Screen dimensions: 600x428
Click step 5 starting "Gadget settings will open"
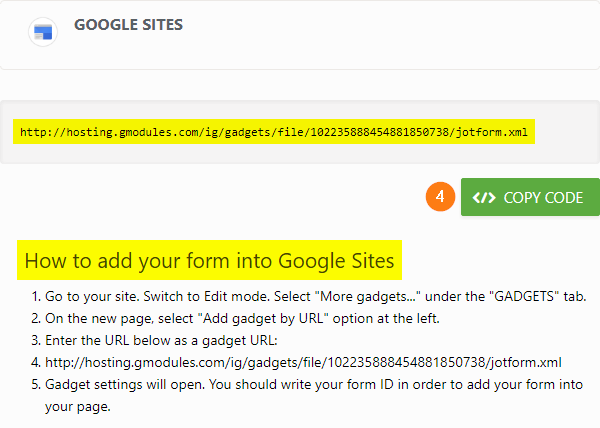(x=310, y=384)
